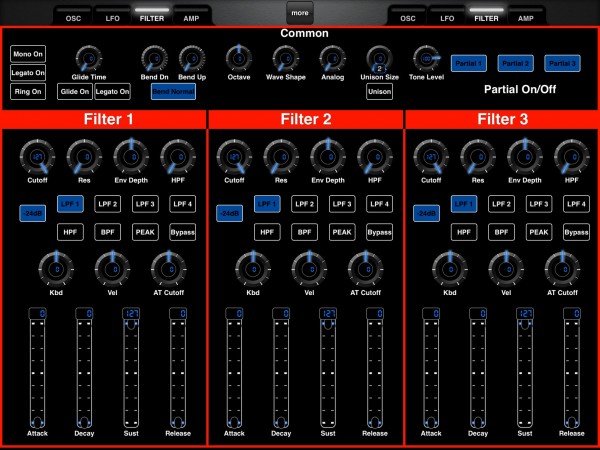Toggle Partial 3 on/off
The width and height of the screenshot is (600, 450).
[562, 63]
